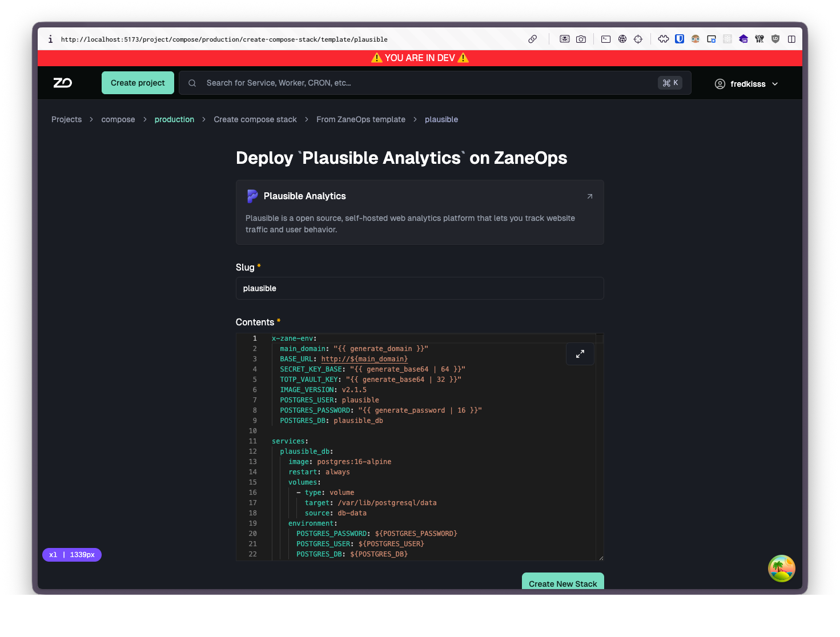Image resolution: width=840 pixels, height=637 pixels.
Task: Click the page URL in address bar
Action: pyautogui.click(x=224, y=39)
